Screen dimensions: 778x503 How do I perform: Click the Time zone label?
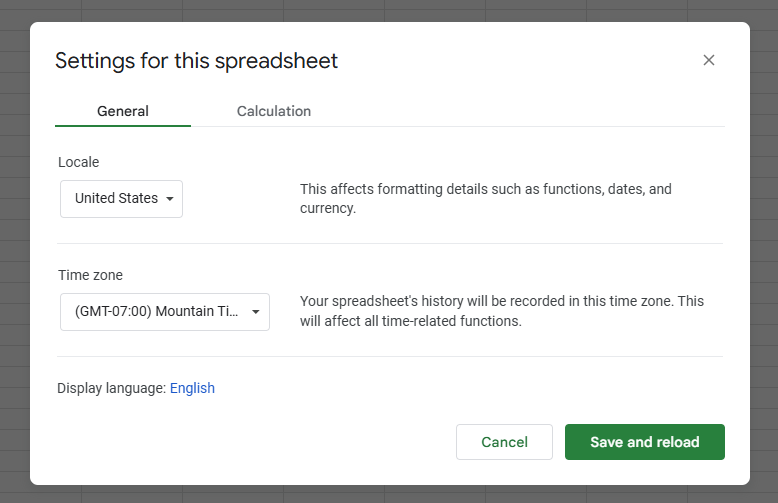(x=90, y=275)
